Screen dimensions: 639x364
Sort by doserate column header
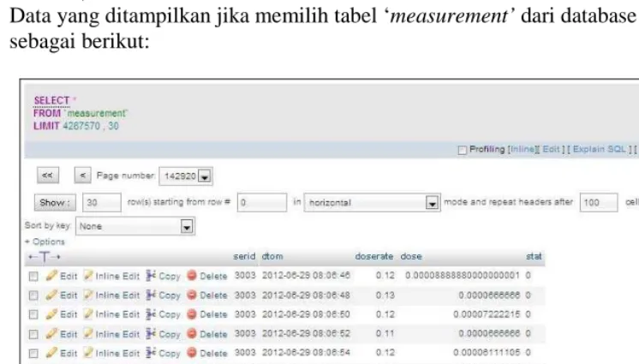click(x=374, y=256)
